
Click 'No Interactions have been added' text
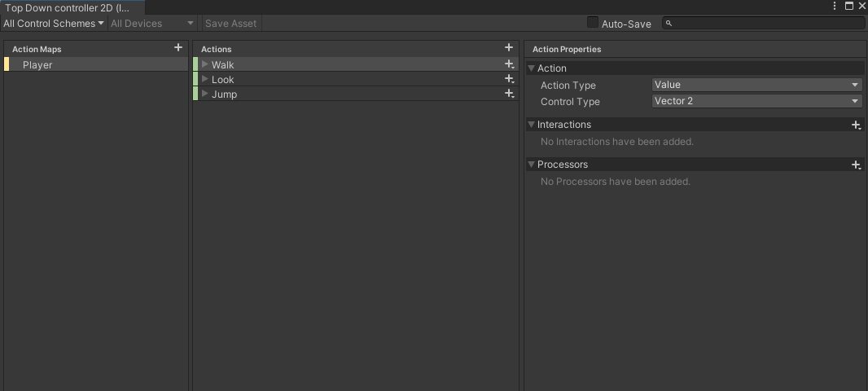(x=616, y=142)
